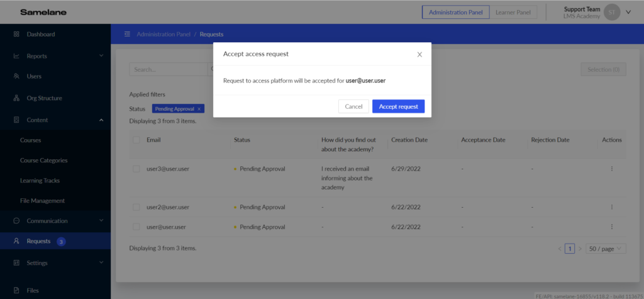Toggle the sidebar collapse menu icon
The height and width of the screenshot is (299, 644).
(x=127, y=34)
